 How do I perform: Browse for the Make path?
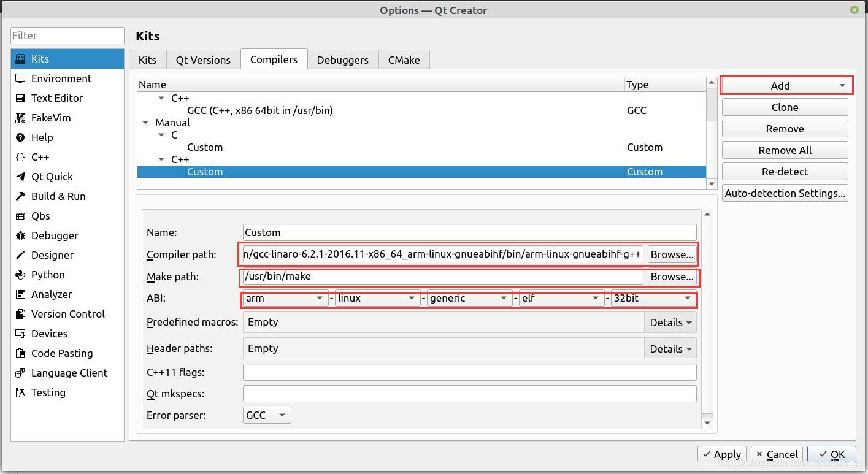pyautogui.click(x=672, y=277)
